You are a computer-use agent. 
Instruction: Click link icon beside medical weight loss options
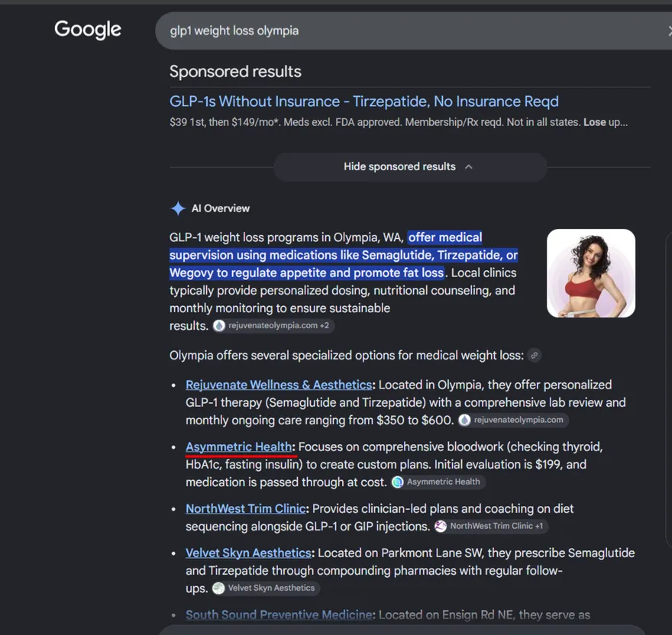534,355
